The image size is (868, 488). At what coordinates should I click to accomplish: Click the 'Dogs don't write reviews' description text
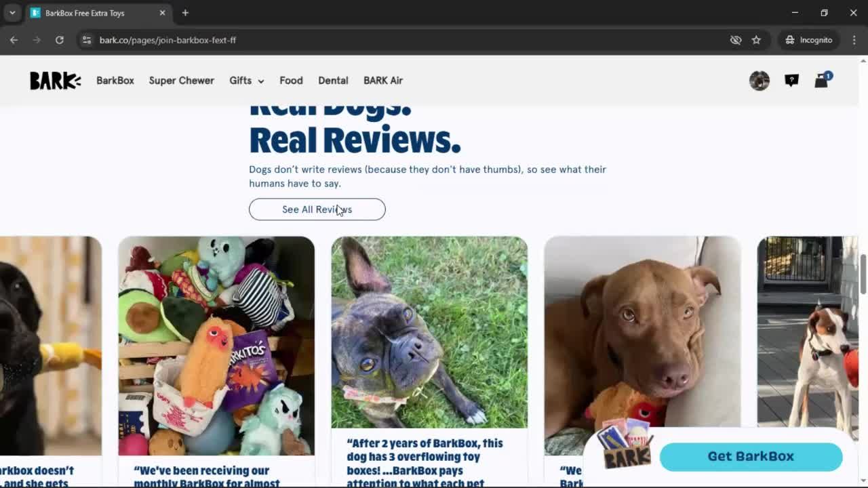(x=427, y=176)
